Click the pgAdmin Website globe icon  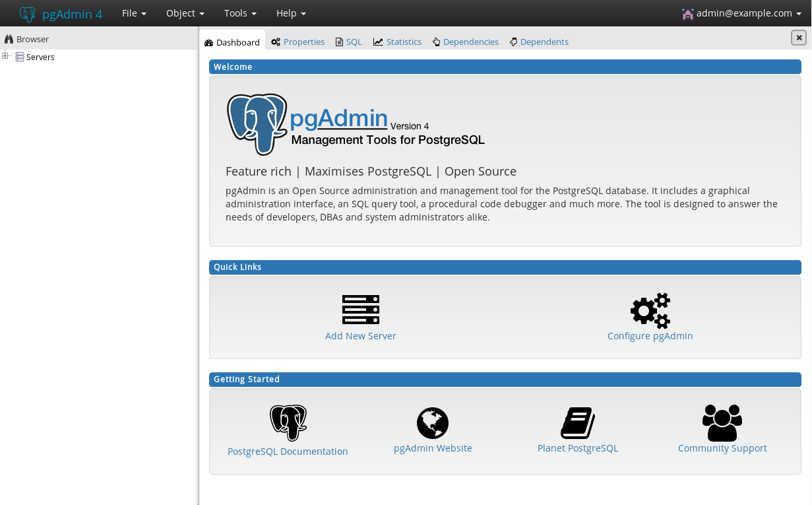click(x=433, y=422)
